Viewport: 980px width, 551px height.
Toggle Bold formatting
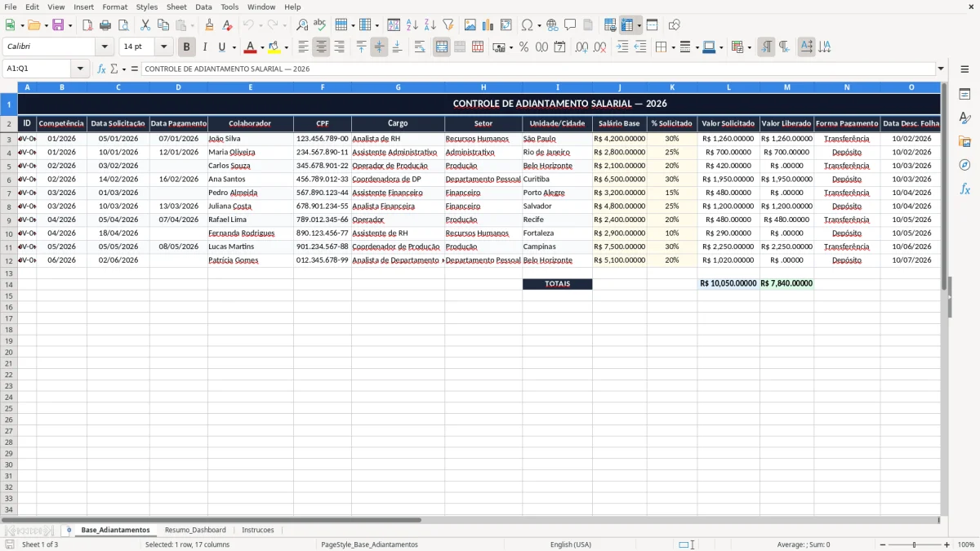pyautogui.click(x=187, y=47)
